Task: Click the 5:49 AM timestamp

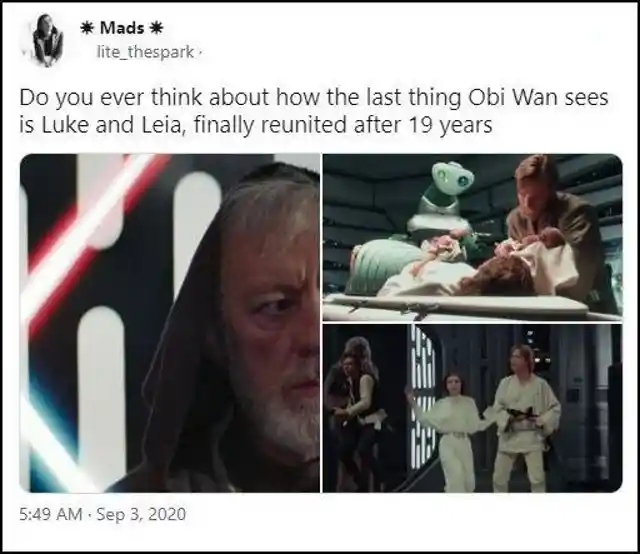Action: pyautogui.click(x=51, y=514)
